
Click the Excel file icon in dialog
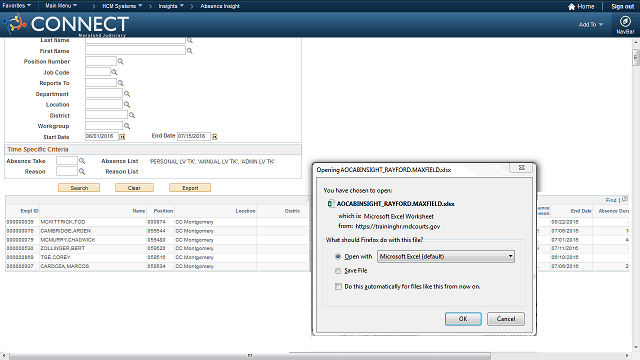[331, 203]
